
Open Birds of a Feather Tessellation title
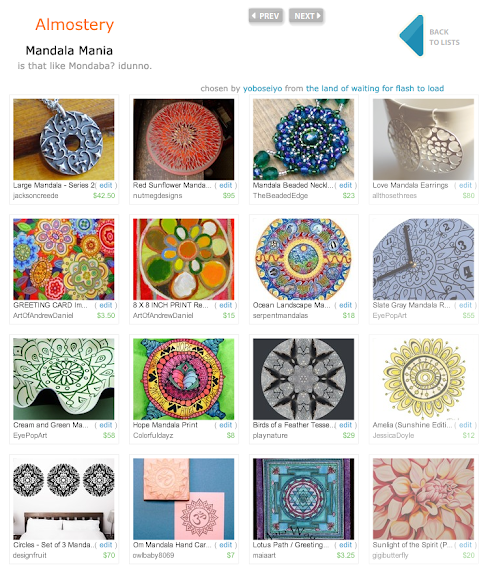coord(293,425)
